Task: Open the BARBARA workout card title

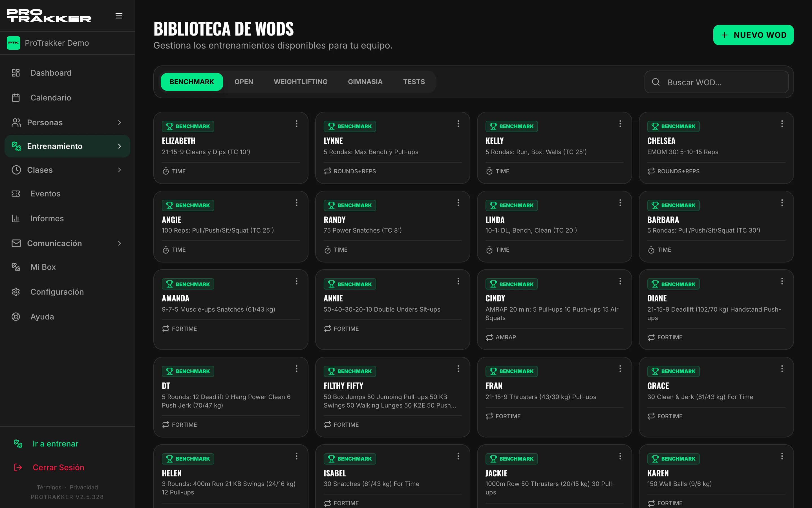Action: 663,220
